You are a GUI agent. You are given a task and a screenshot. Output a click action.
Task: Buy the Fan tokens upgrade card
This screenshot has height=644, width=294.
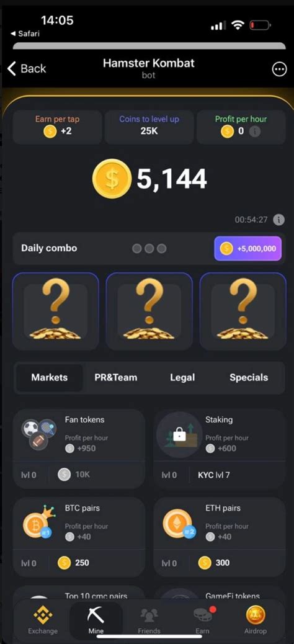click(x=79, y=449)
